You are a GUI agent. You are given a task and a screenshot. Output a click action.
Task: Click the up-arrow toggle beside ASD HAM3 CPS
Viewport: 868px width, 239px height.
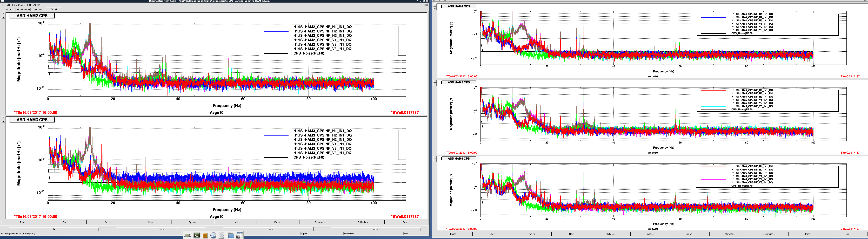click(3, 121)
